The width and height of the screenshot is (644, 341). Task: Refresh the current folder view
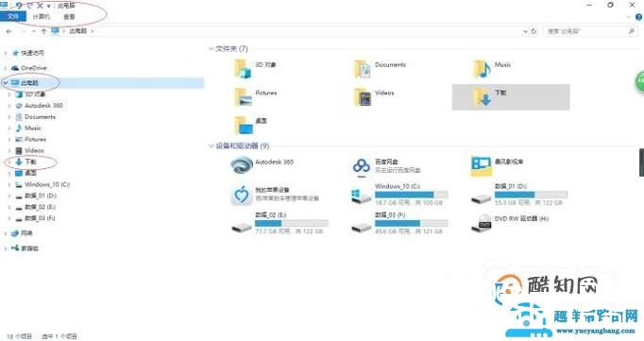point(534,31)
